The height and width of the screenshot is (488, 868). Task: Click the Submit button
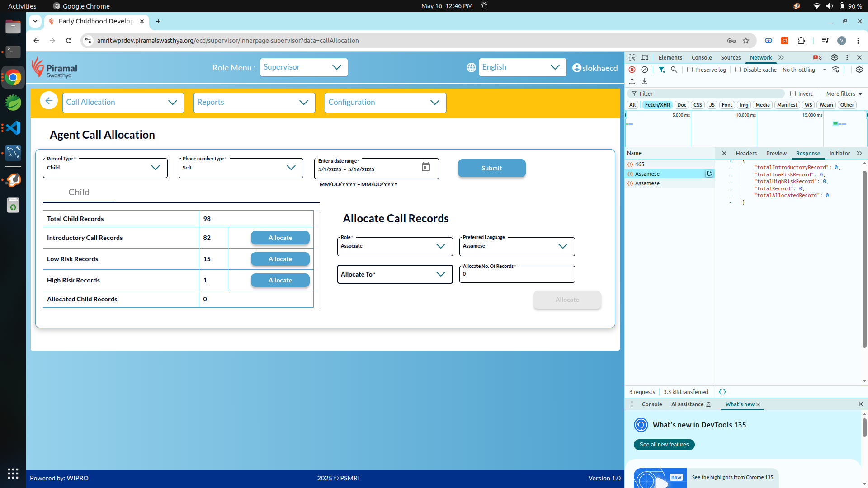(491, 168)
